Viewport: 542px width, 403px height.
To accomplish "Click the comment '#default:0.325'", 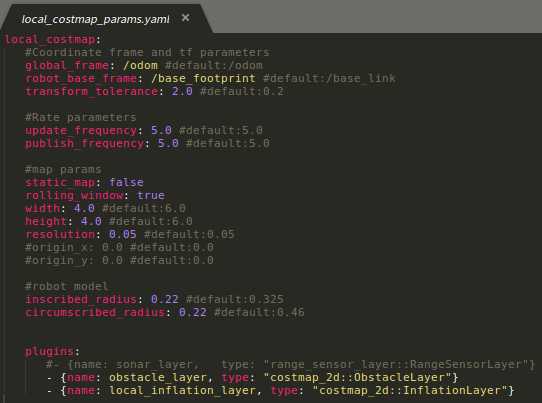I will click(x=235, y=299).
